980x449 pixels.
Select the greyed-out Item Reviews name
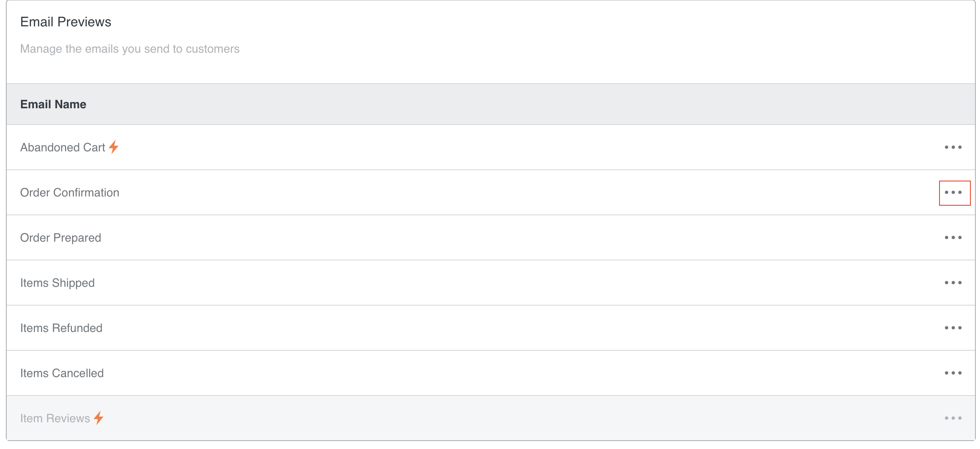55,418
